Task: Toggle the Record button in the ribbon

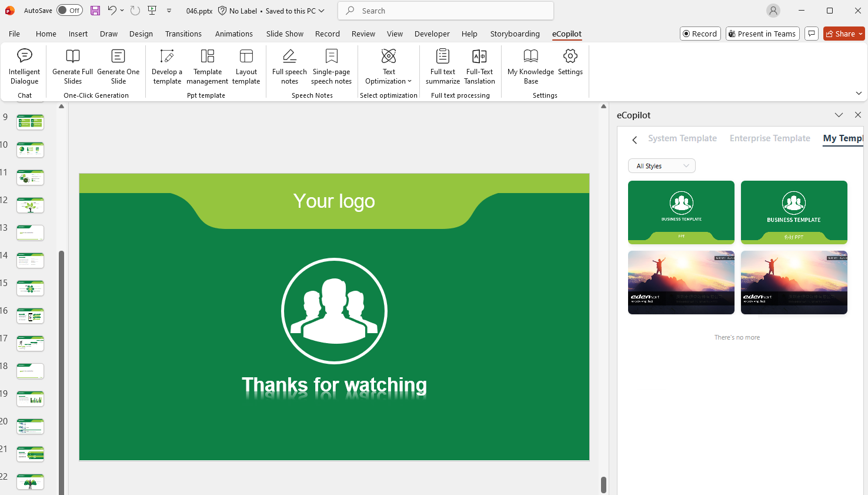Action: tap(700, 34)
